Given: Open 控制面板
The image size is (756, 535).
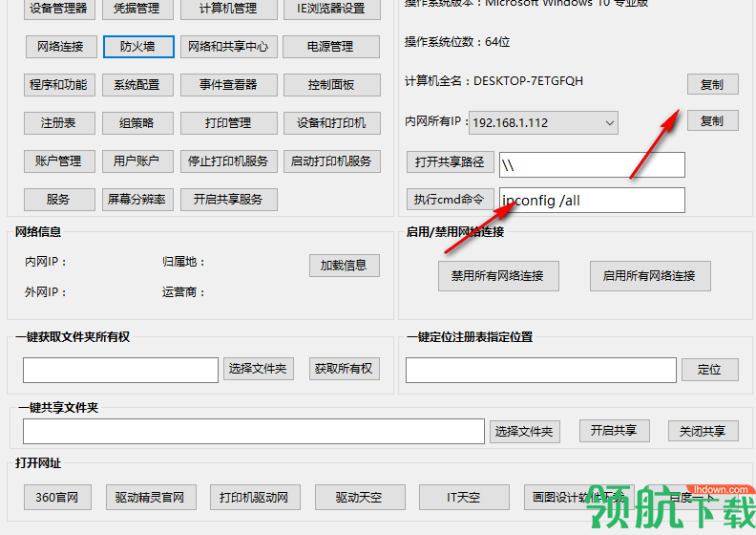Looking at the screenshot, I should (x=332, y=85).
